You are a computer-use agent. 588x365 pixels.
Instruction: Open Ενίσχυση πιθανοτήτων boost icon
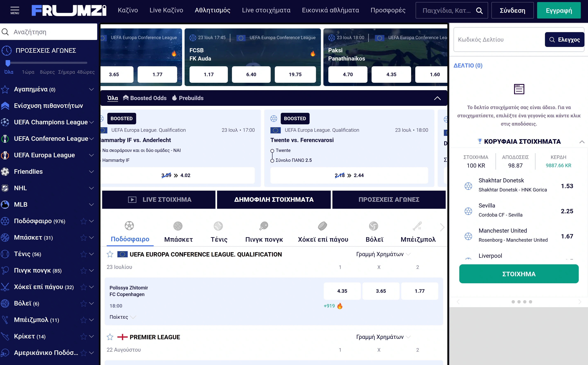[5, 106]
